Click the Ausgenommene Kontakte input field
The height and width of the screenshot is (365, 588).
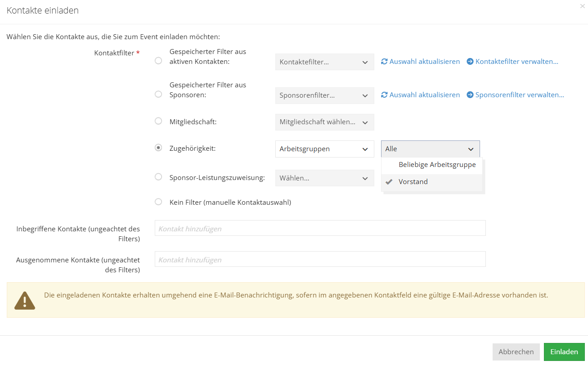[x=320, y=259]
